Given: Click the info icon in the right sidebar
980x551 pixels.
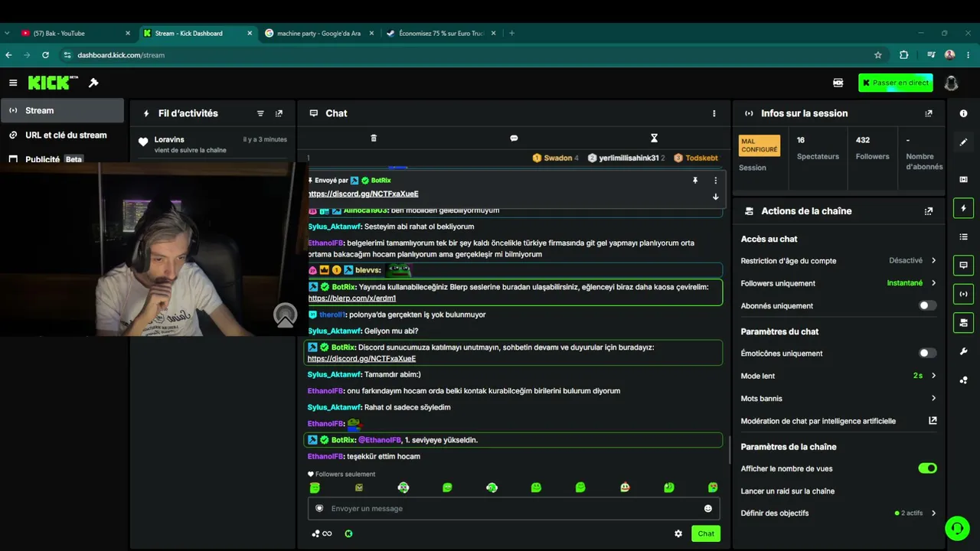Looking at the screenshot, I should [x=963, y=113].
